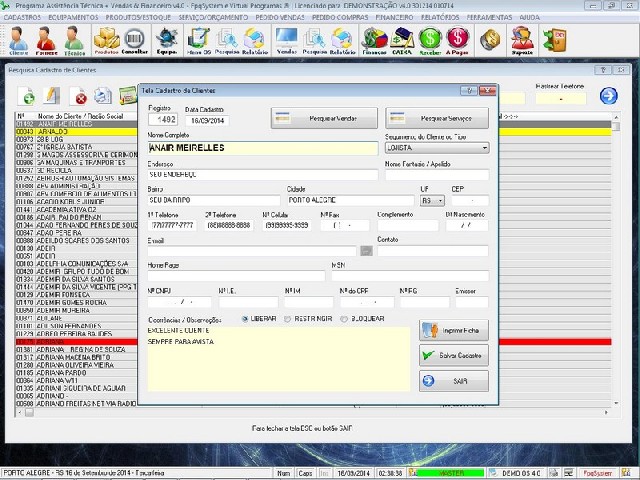
Task: Click the Cidade field PORTO ALEGRE
Action: (x=351, y=200)
